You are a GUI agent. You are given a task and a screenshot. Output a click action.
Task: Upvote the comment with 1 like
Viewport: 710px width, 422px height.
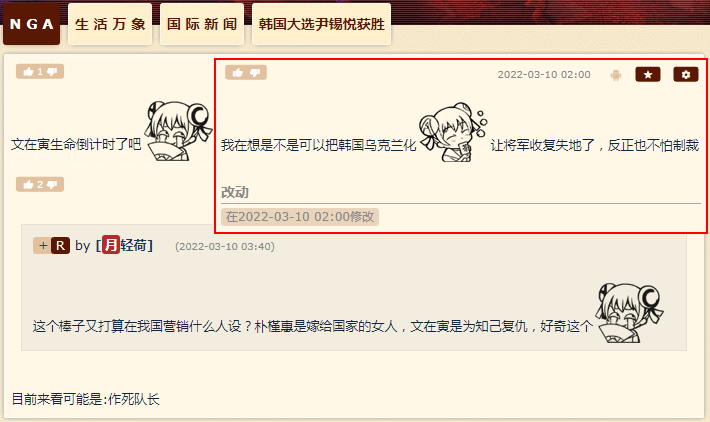(x=29, y=72)
